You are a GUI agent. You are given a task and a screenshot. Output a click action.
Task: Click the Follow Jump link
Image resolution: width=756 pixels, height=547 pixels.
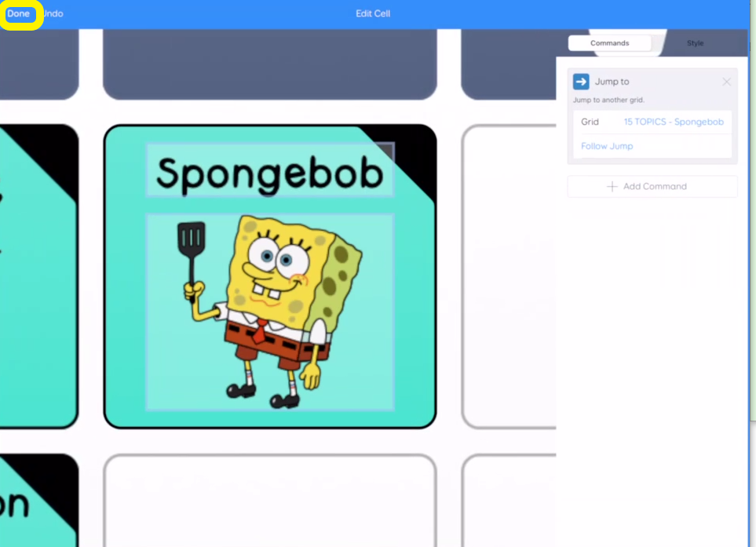click(607, 146)
